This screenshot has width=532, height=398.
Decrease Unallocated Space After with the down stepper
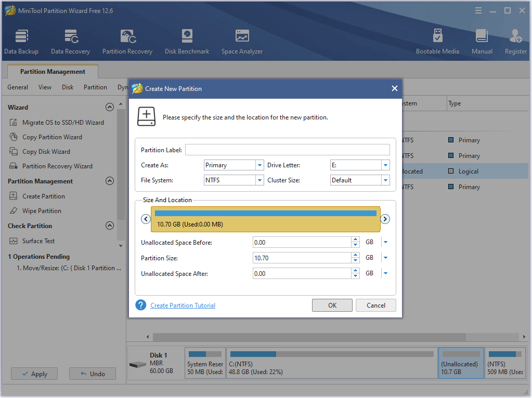[355, 276]
